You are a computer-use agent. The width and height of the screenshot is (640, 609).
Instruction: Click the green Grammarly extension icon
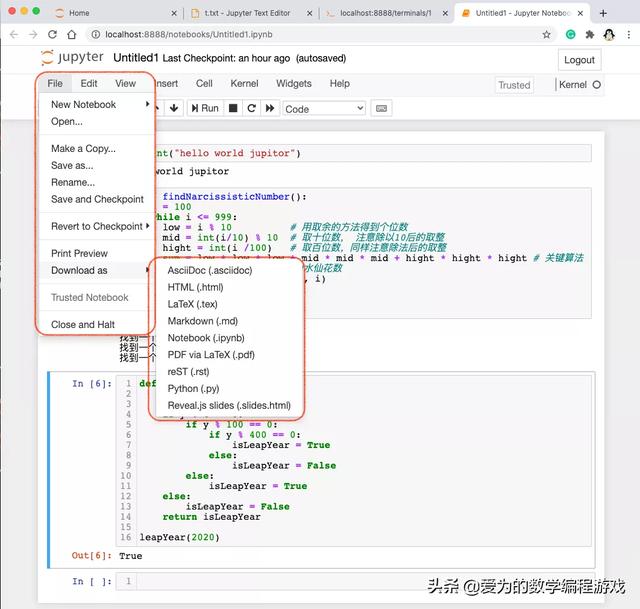point(570,35)
